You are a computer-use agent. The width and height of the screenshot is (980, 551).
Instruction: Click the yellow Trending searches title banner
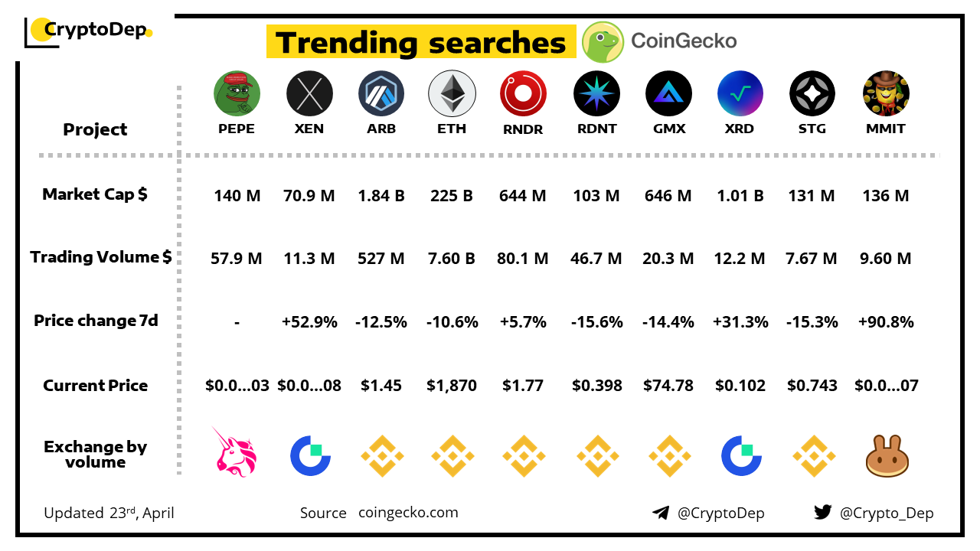[421, 41]
